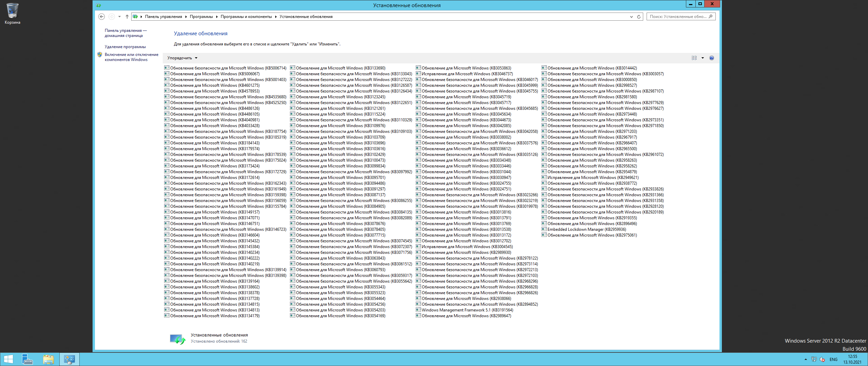Click the control panel icon in address bar
Screen dimensions: 868x366
click(x=135, y=17)
